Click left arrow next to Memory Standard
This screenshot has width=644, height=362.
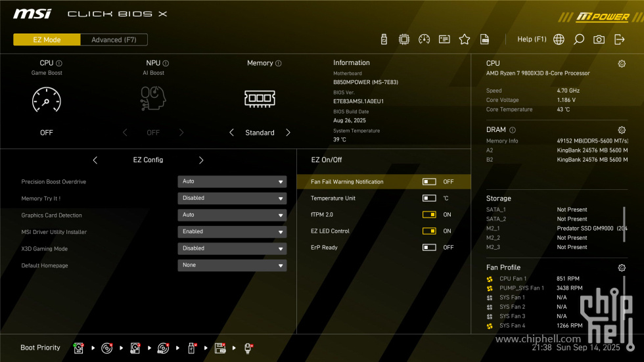pyautogui.click(x=231, y=133)
